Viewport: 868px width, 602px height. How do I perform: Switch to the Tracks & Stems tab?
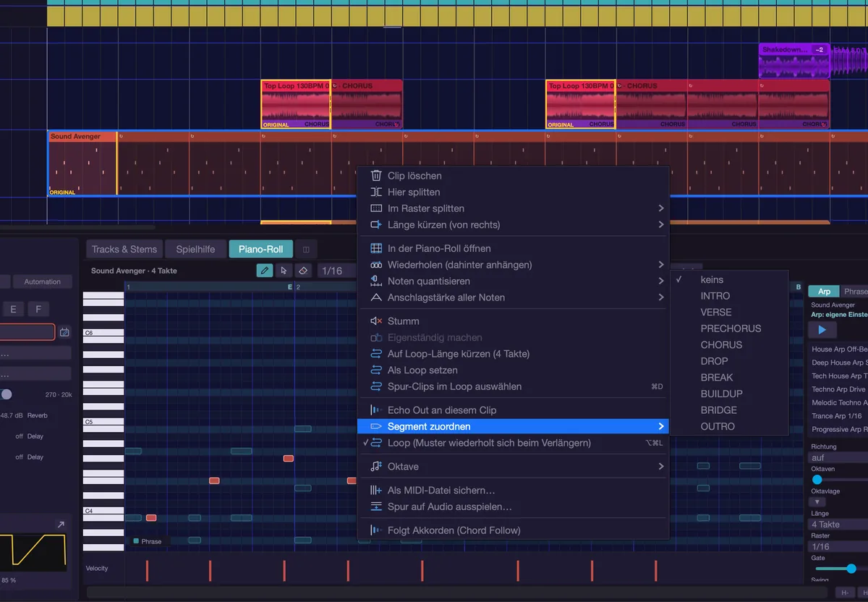tap(124, 250)
